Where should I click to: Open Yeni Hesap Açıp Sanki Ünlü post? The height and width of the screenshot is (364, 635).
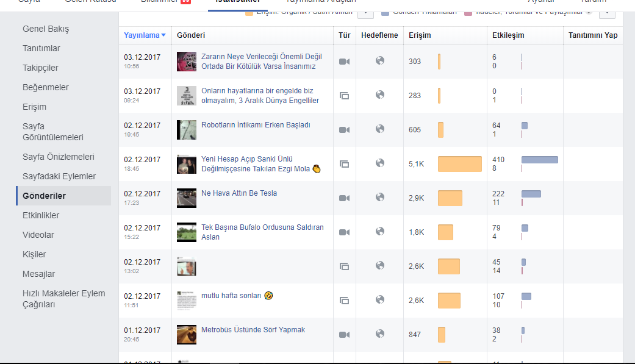coord(261,164)
